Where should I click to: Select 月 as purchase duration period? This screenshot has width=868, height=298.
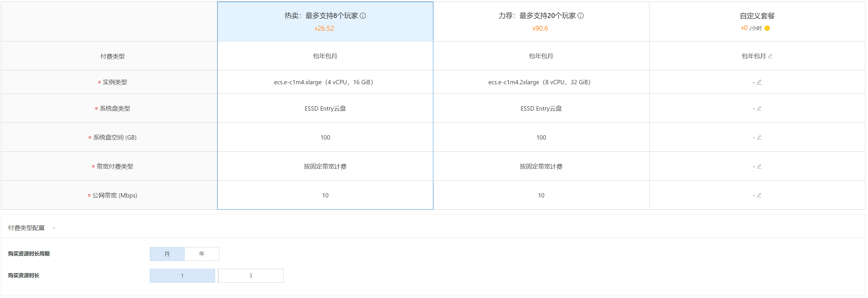click(x=167, y=254)
